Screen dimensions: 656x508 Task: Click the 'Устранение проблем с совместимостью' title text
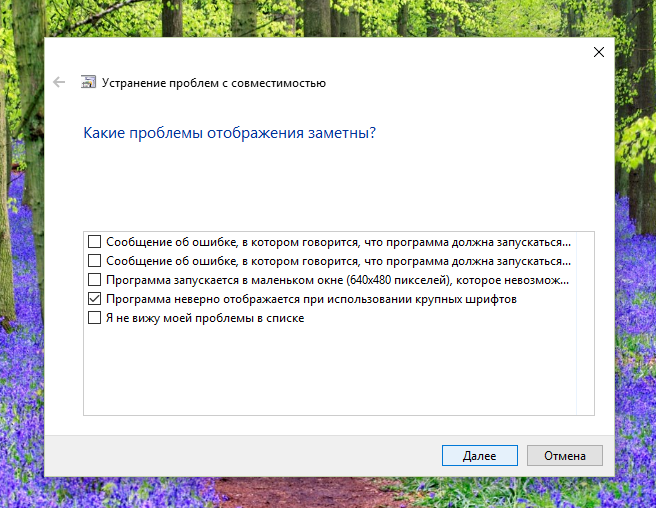tap(214, 83)
